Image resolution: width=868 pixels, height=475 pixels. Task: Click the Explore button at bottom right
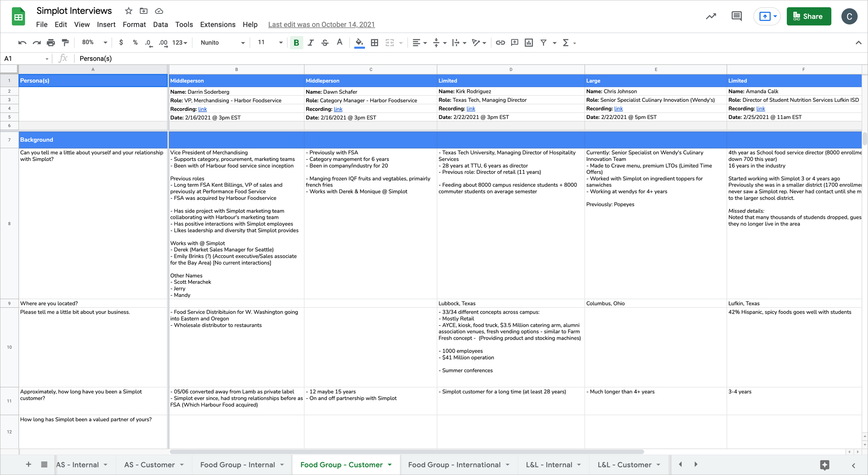coord(825,465)
